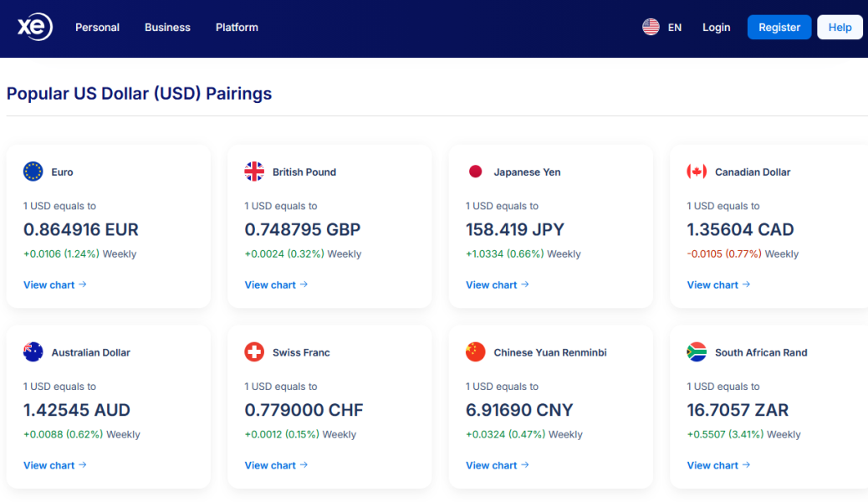Image resolution: width=868 pixels, height=502 pixels.
Task: Click the Swiss Franc flag icon
Action: (x=254, y=352)
